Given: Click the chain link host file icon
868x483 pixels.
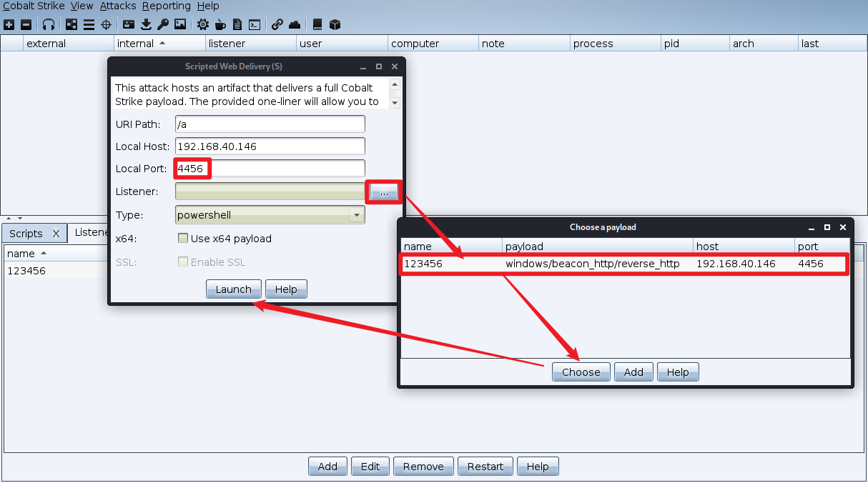Looking at the screenshot, I should pos(277,24).
